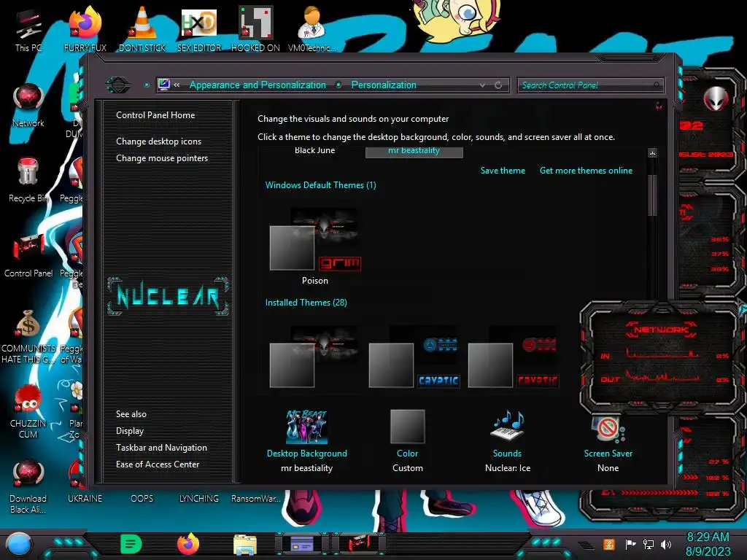Click the Start orb button
The height and width of the screenshot is (560, 747).
tap(18, 545)
